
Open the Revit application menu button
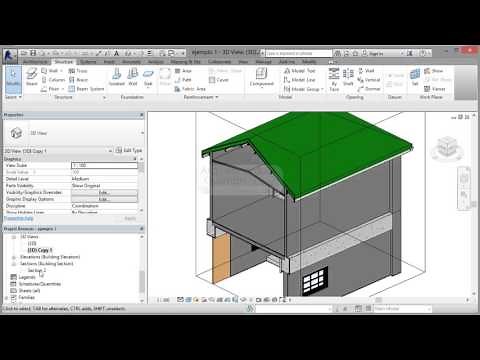click(x=10, y=55)
